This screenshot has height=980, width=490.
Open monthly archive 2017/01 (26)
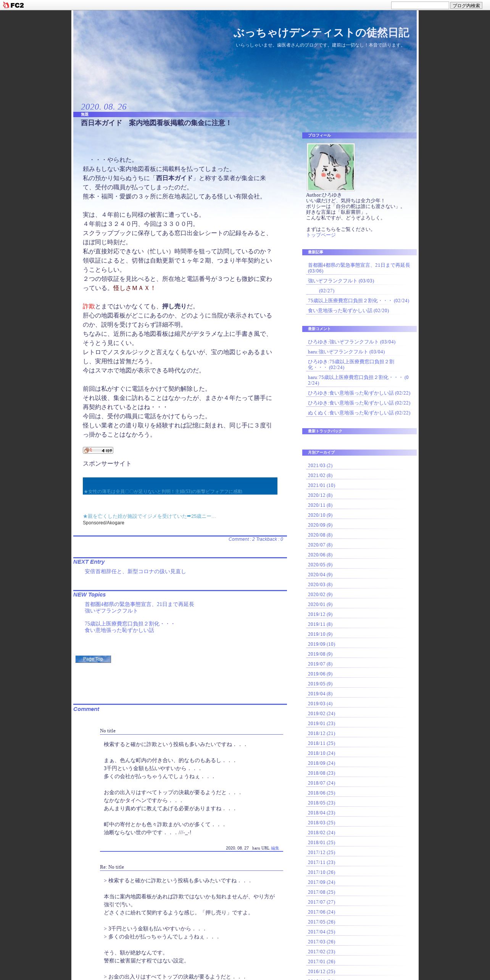(321, 962)
